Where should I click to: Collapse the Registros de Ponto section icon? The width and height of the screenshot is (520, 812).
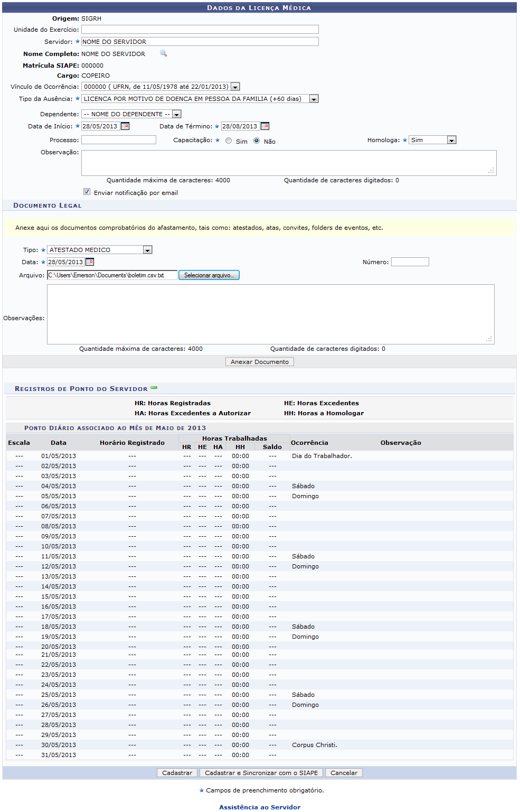click(154, 388)
